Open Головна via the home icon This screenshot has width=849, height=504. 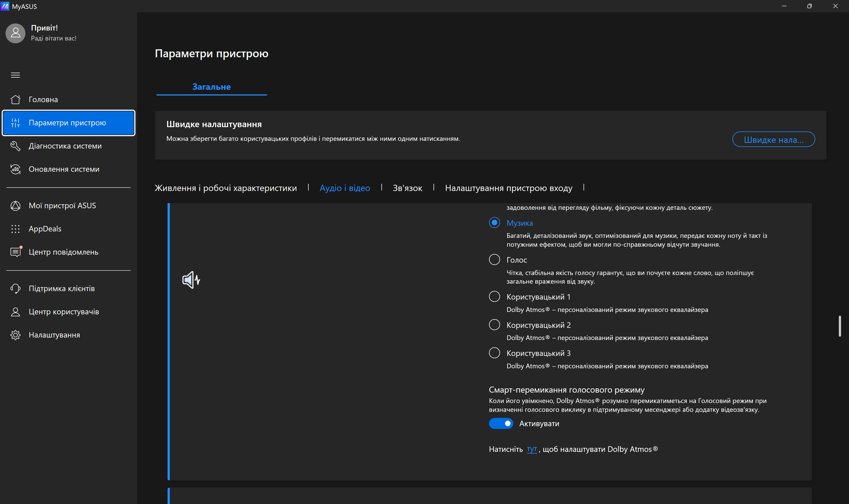coord(15,99)
